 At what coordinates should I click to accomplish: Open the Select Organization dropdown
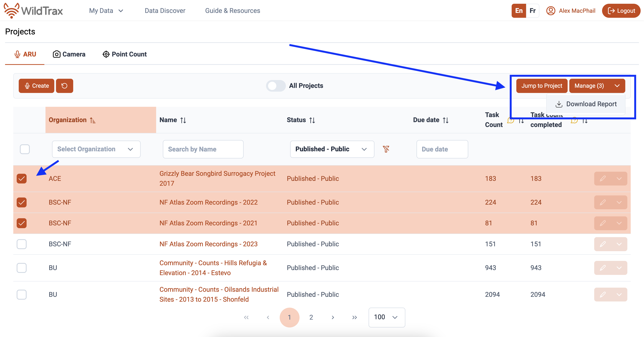coord(96,149)
